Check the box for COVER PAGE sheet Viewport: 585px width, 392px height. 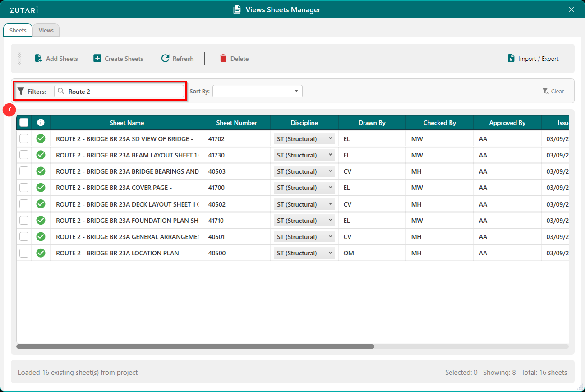click(x=24, y=188)
